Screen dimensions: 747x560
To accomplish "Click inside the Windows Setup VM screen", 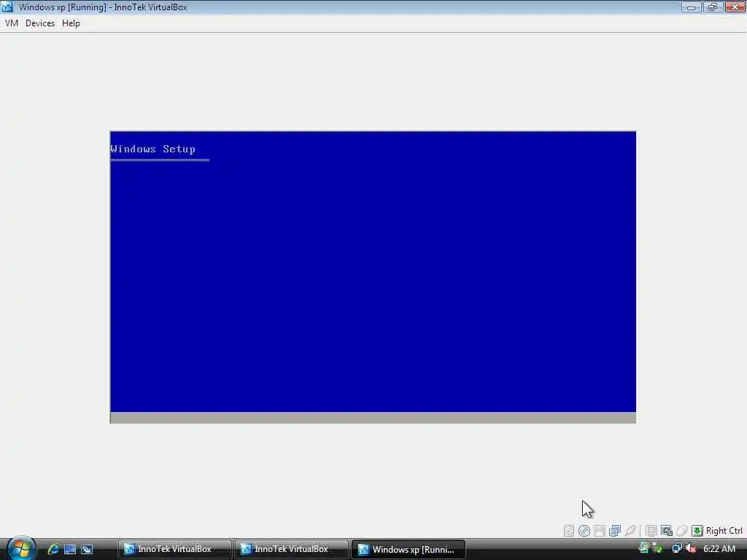I will (x=373, y=277).
